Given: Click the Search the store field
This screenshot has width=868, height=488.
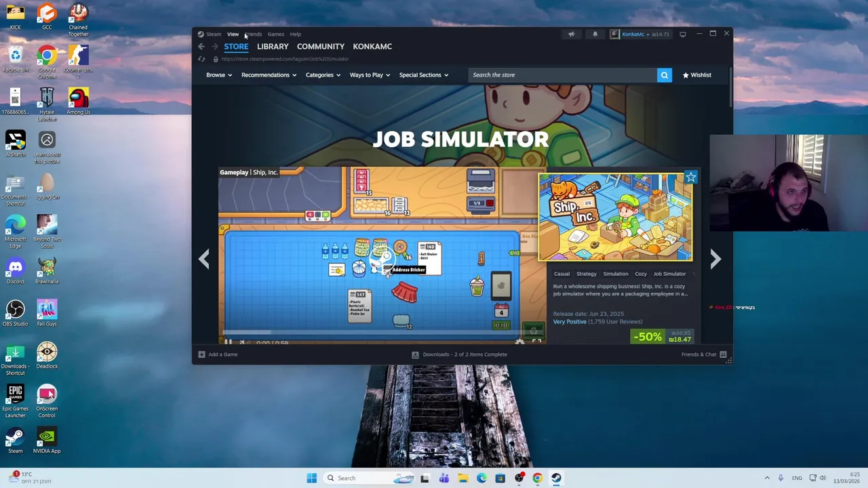Looking at the screenshot, I should pyautogui.click(x=562, y=75).
